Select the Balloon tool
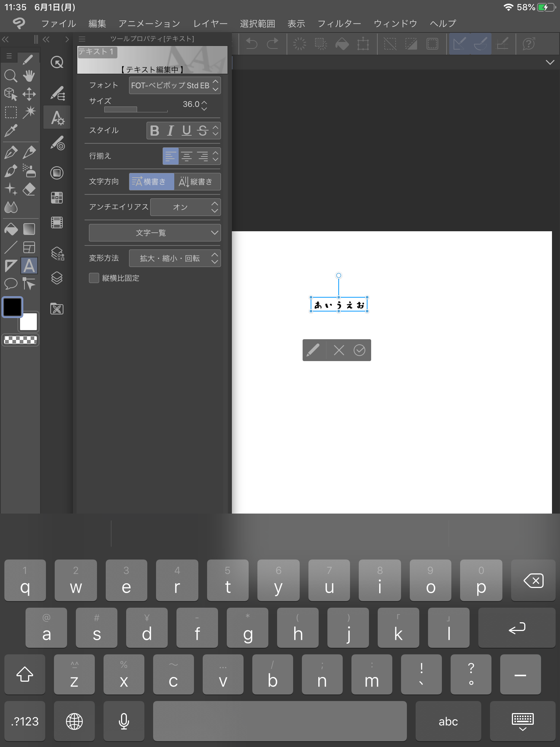 click(11, 283)
